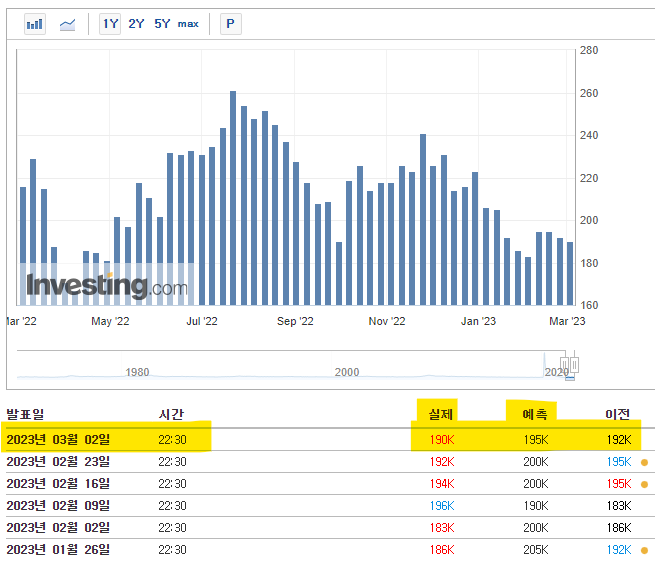Viewport: 655px width, 563px height.
Task: Select the 5Y time range
Action: 162,24
